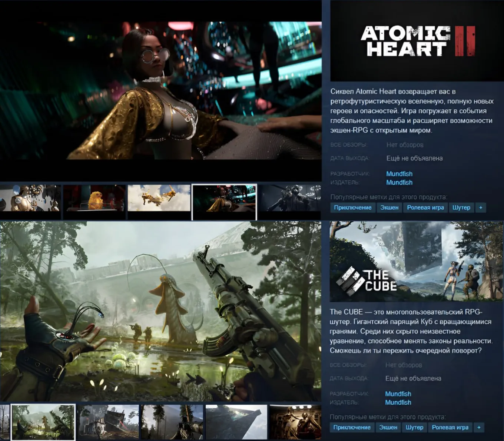Select the soldier among pine trees thumbnail
Screen dimensions: 504x441
pyautogui.click(x=172, y=422)
